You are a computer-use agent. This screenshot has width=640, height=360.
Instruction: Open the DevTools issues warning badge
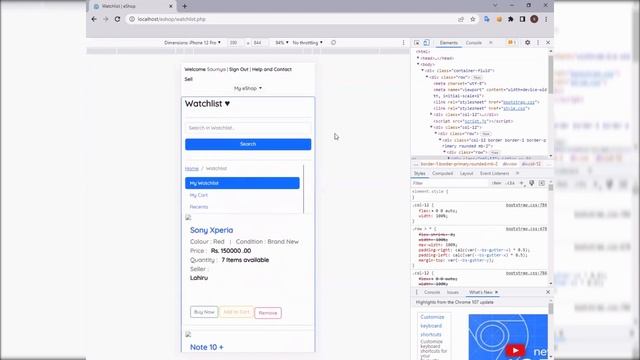511,42
